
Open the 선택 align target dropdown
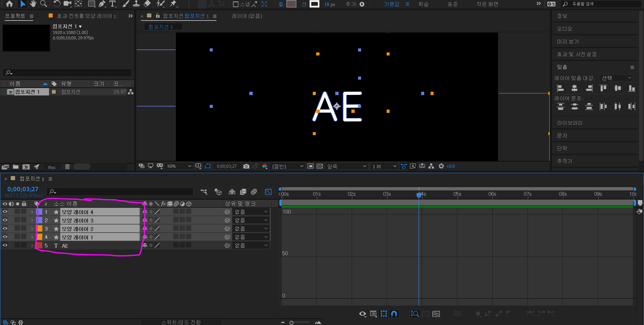[x=616, y=78]
